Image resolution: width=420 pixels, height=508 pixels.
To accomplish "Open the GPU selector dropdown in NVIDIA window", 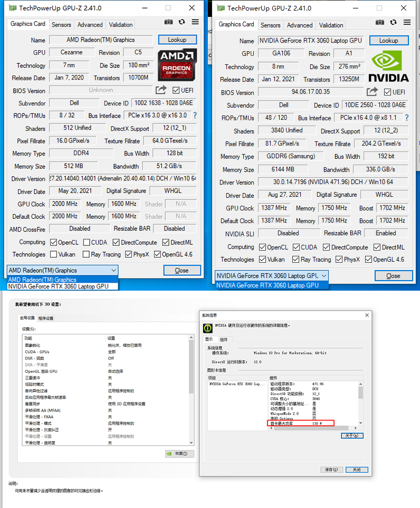I will point(272,276).
